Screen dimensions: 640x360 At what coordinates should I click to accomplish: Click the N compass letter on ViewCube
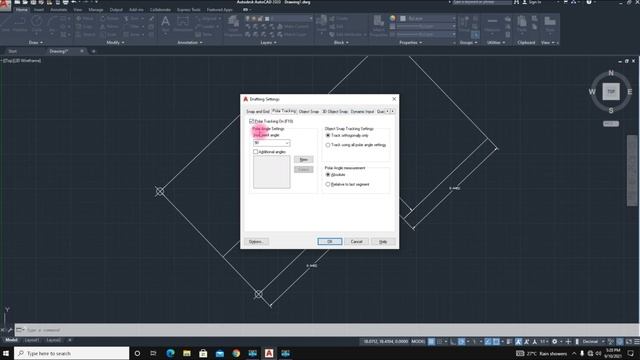click(611, 73)
